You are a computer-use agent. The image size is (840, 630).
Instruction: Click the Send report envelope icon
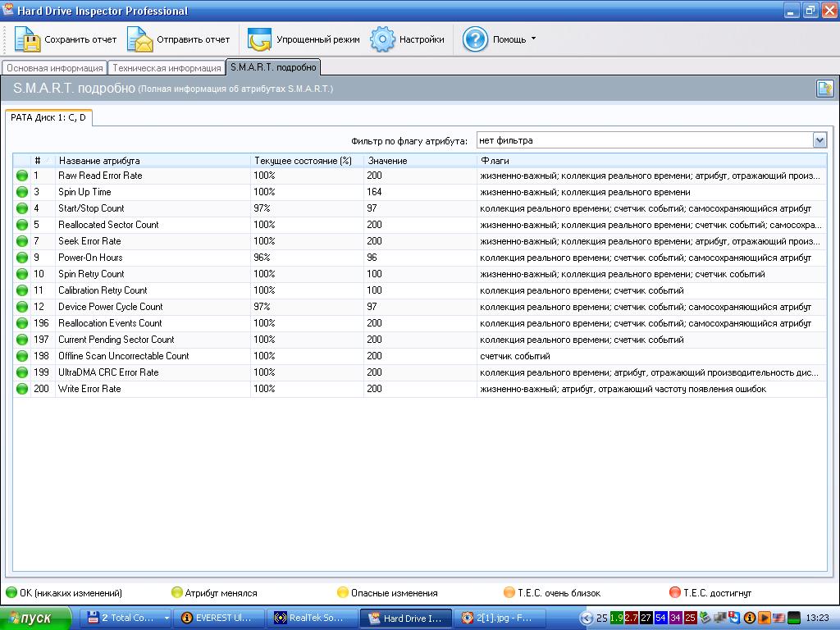point(140,39)
